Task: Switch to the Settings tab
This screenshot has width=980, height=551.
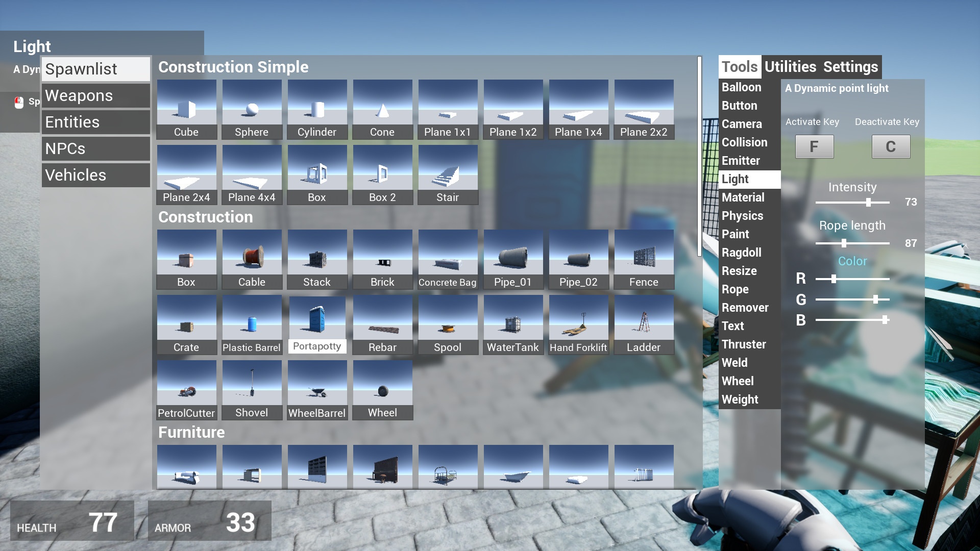Action: point(850,67)
